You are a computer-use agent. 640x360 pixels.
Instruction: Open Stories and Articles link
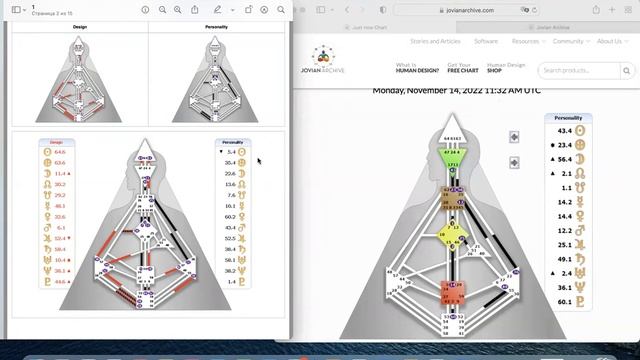tap(435, 41)
